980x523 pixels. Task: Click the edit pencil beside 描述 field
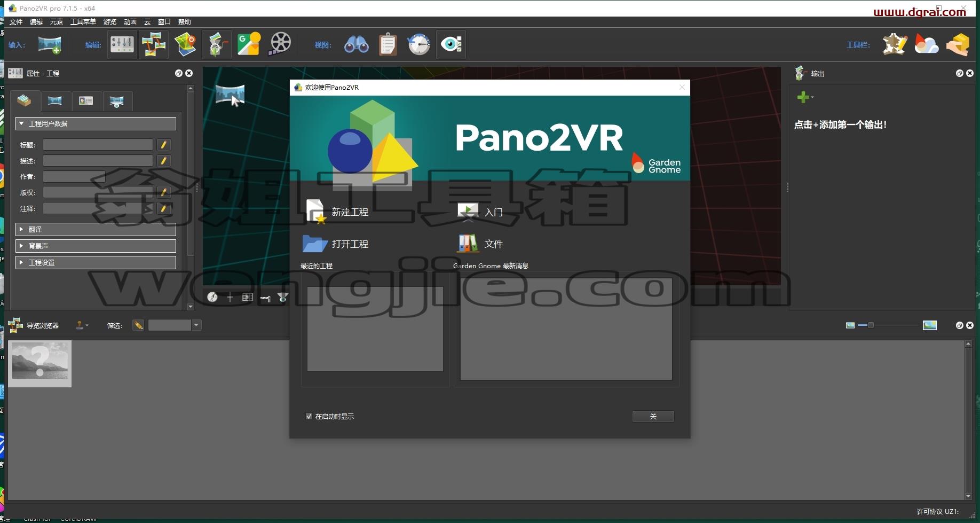pyautogui.click(x=164, y=161)
